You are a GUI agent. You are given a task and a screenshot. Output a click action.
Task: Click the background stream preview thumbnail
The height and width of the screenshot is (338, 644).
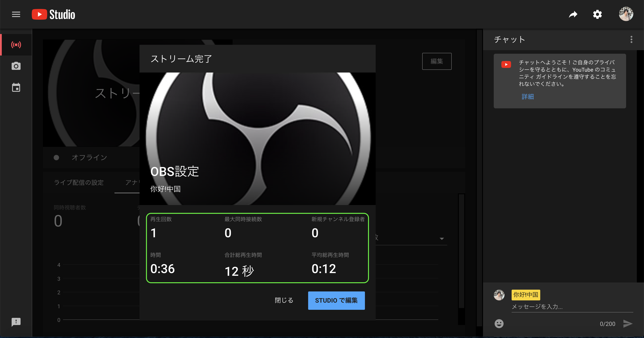(x=91, y=93)
